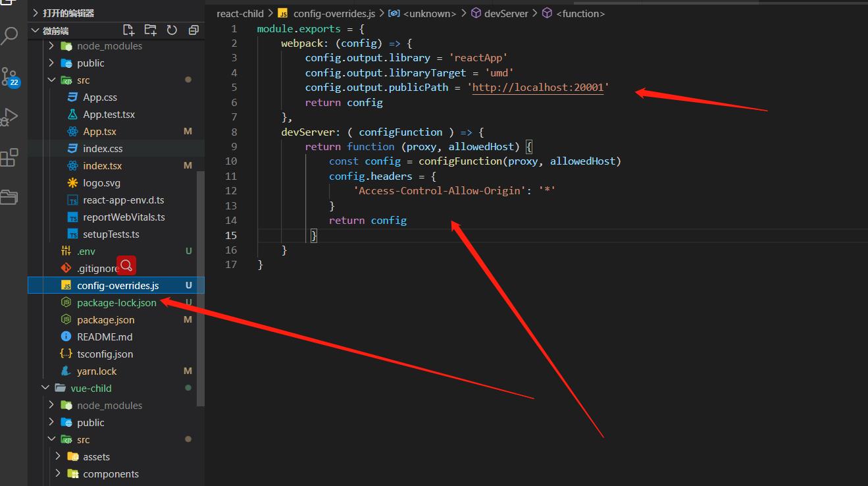Click the New Folder icon in explorer header
The image size is (868, 486).
click(x=151, y=30)
